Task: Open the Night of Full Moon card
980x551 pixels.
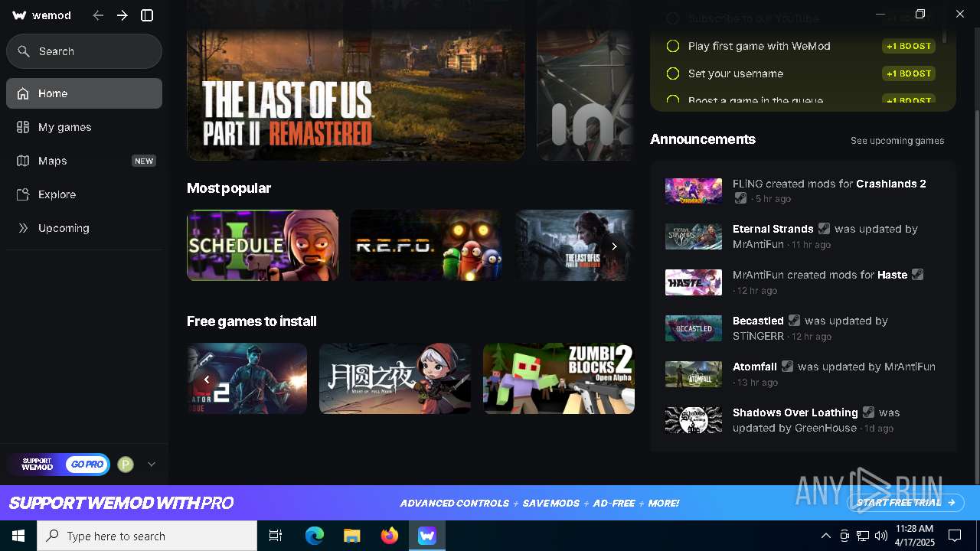Action: tap(395, 378)
